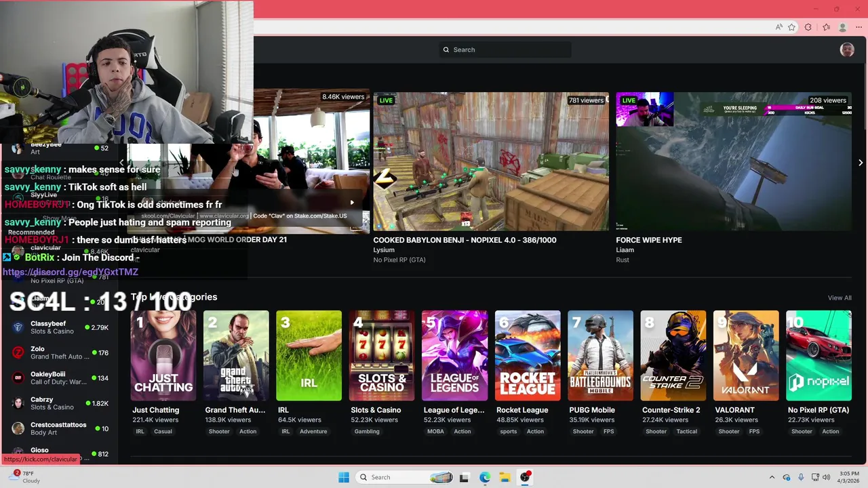
Task: Open microphone tray icon
Action: coord(801,477)
